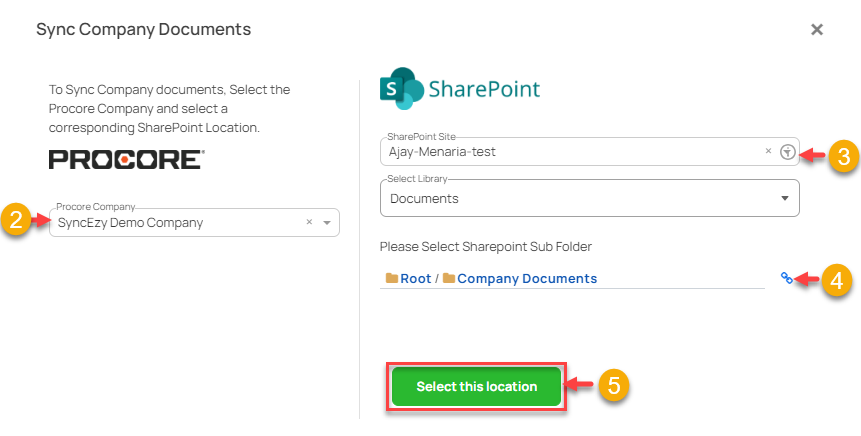This screenshot has width=861, height=436.
Task: Open the Root folder breadcrumb
Action: tap(409, 278)
